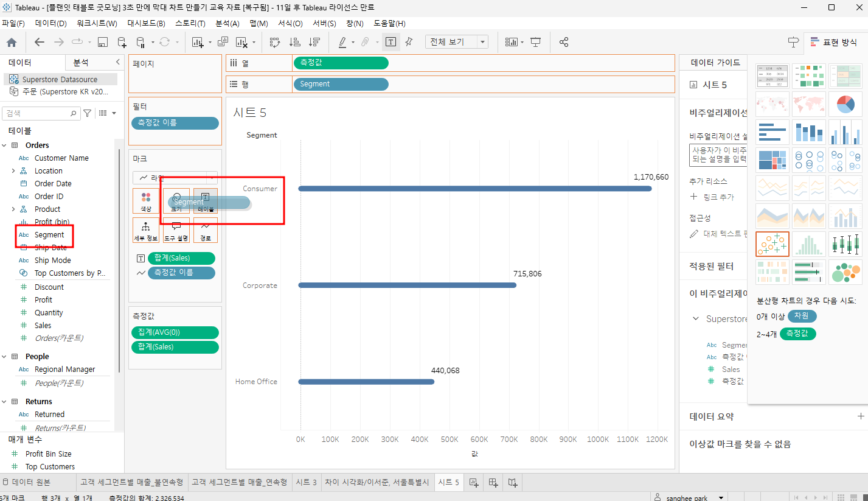Click the New Story tab icon
Screen dimensions: 868x501
click(x=513, y=482)
